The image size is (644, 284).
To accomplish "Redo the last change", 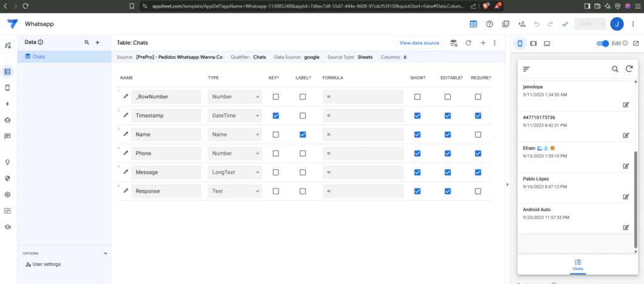I will pos(550,25).
